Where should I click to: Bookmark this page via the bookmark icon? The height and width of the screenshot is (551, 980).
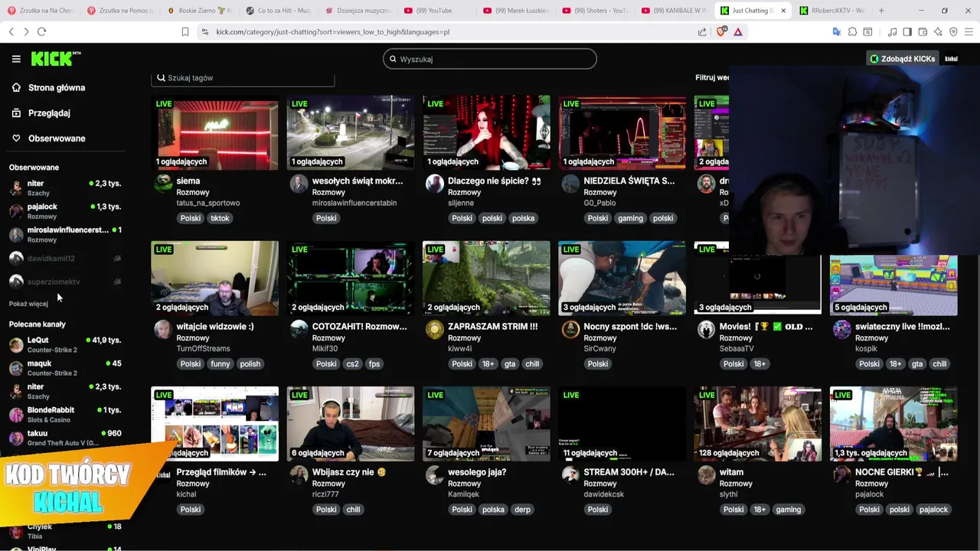point(185,31)
